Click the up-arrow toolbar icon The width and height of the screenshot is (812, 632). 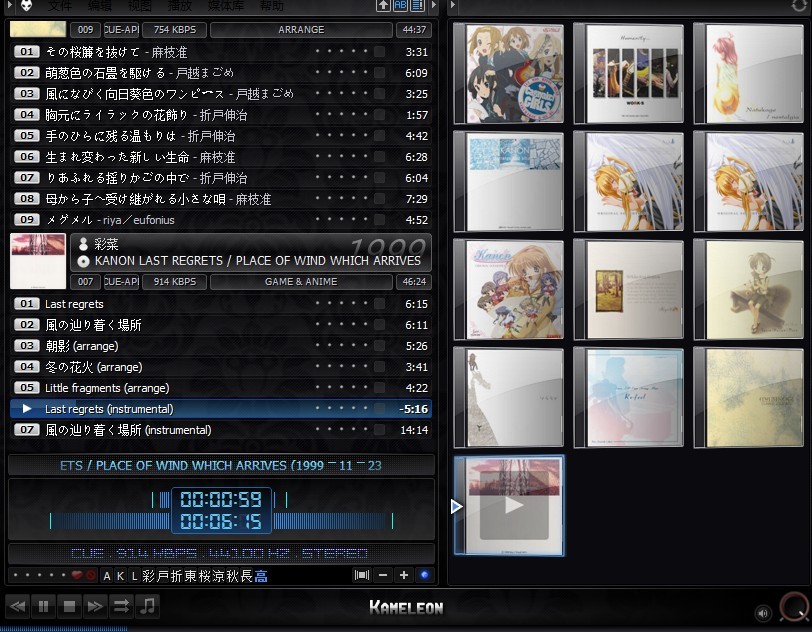[x=383, y=6]
